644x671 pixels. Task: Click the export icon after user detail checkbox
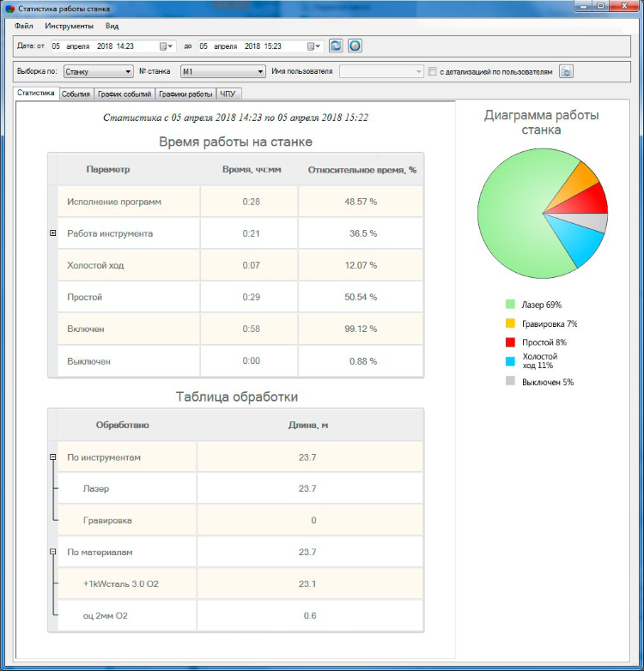click(566, 71)
